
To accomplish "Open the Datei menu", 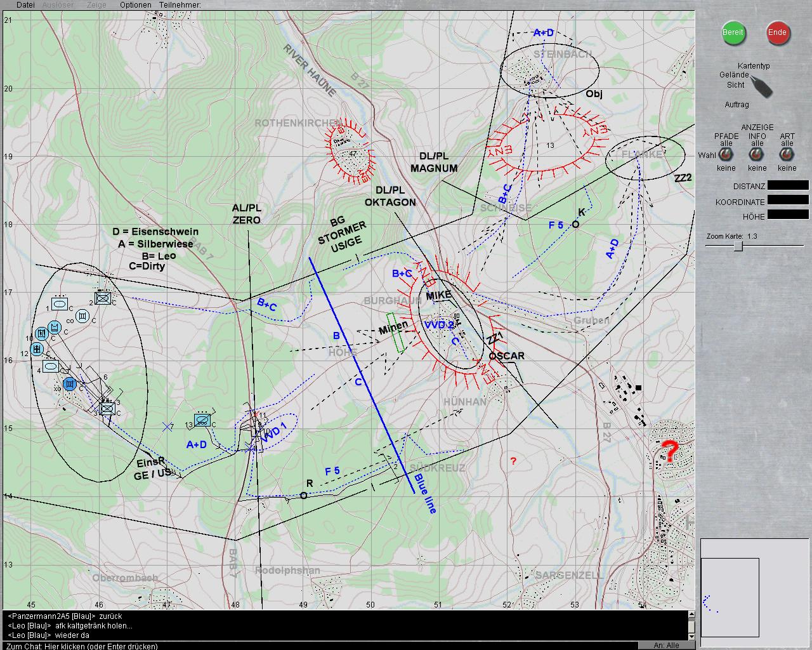I will (x=25, y=5).
